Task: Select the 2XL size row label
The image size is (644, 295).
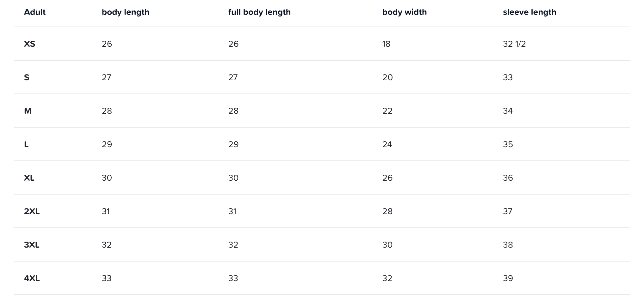Action: [32, 211]
